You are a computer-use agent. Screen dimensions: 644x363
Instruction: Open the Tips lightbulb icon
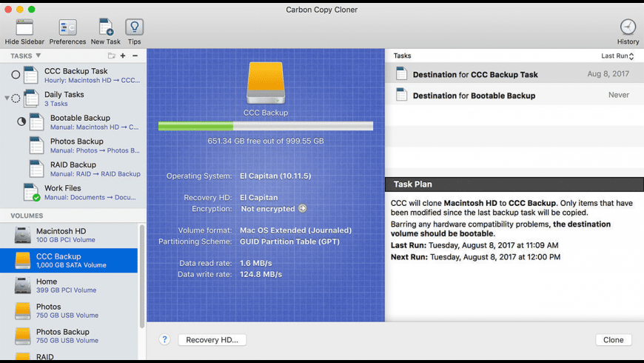[134, 27]
